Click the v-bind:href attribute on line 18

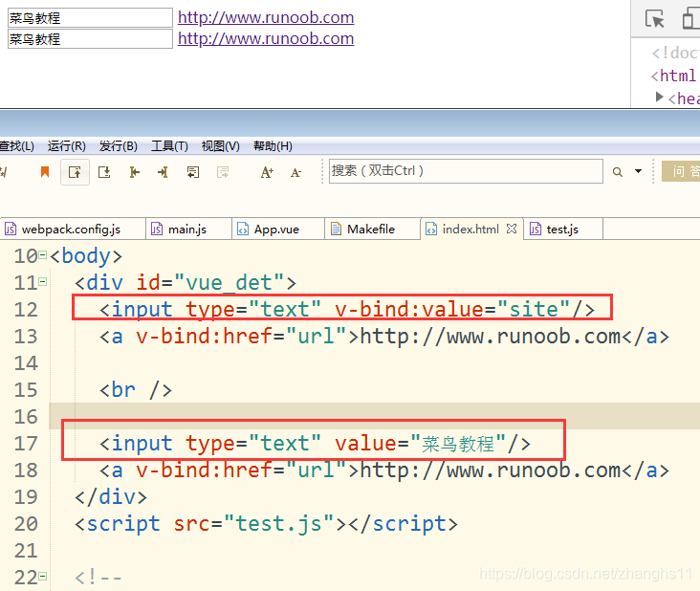pyautogui.click(x=204, y=471)
